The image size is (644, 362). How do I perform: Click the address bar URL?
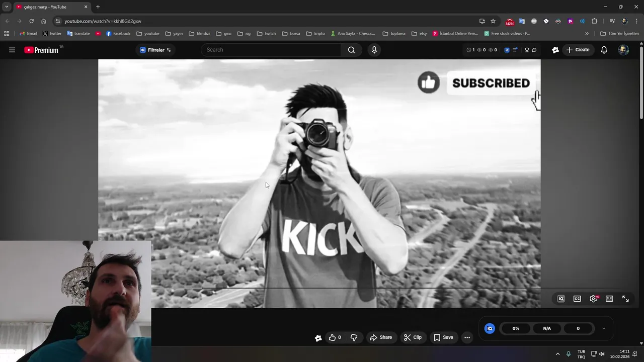click(x=103, y=21)
